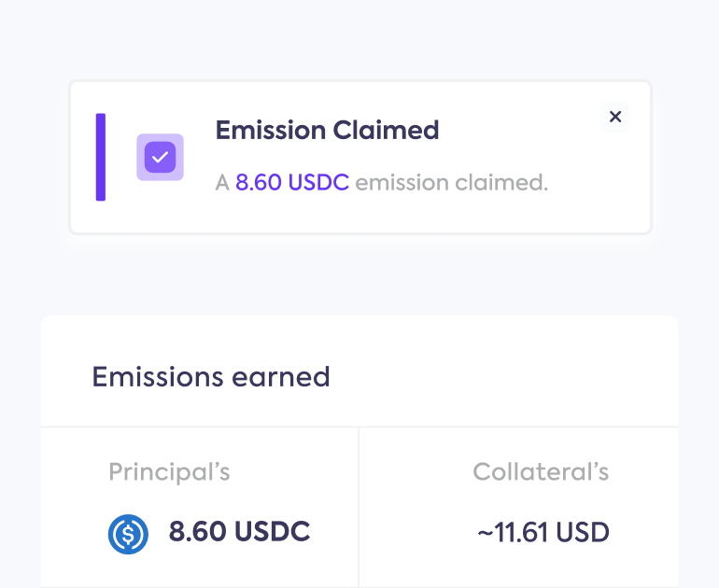
Task: Click the "Emissions earned" heading
Action: click(211, 377)
